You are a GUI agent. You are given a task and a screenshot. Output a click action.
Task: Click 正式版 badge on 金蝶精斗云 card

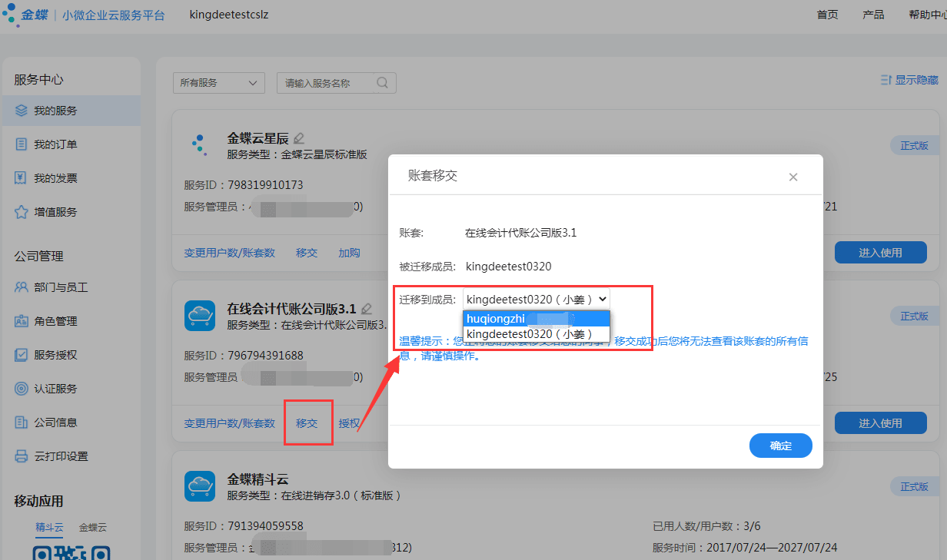point(914,486)
